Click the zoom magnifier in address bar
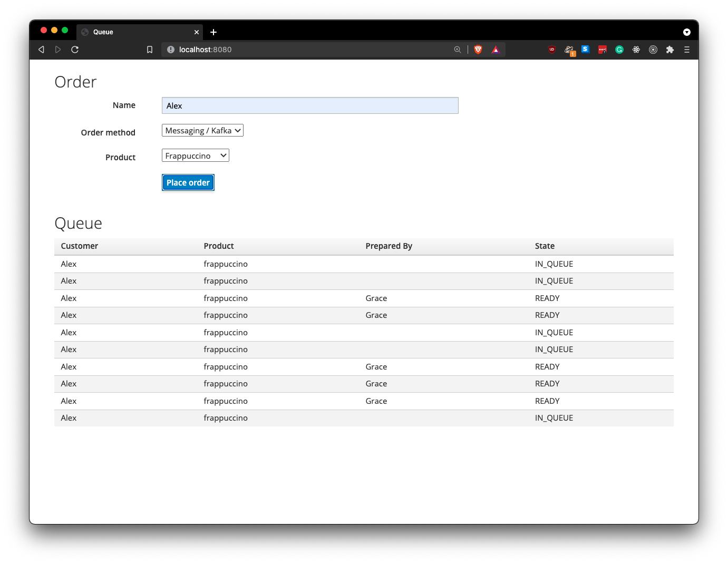This screenshot has height=563, width=728. point(458,50)
